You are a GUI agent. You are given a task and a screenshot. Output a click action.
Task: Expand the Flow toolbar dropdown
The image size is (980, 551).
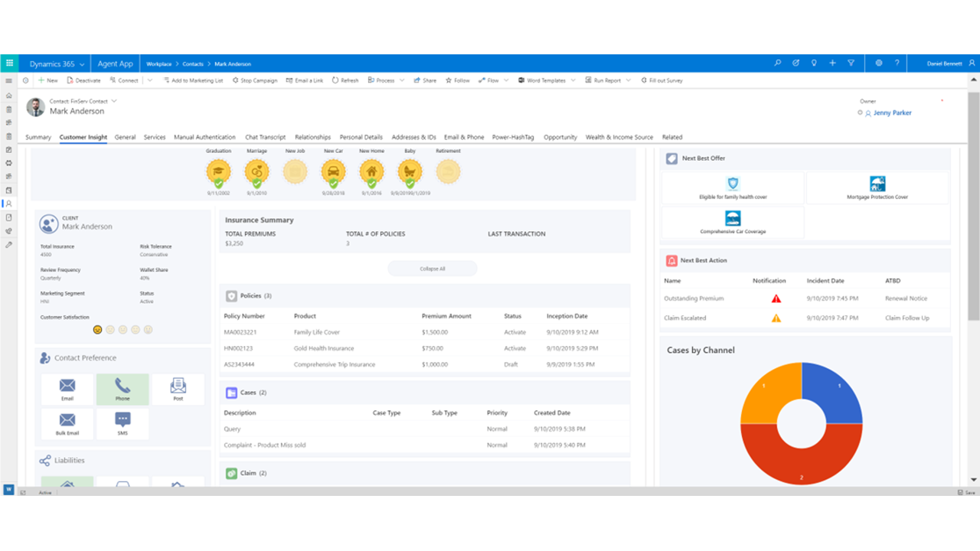pos(505,80)
